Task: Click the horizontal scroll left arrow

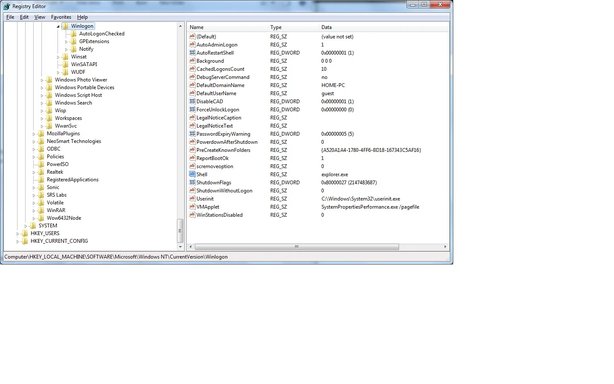Action: [x=191, y=247]
